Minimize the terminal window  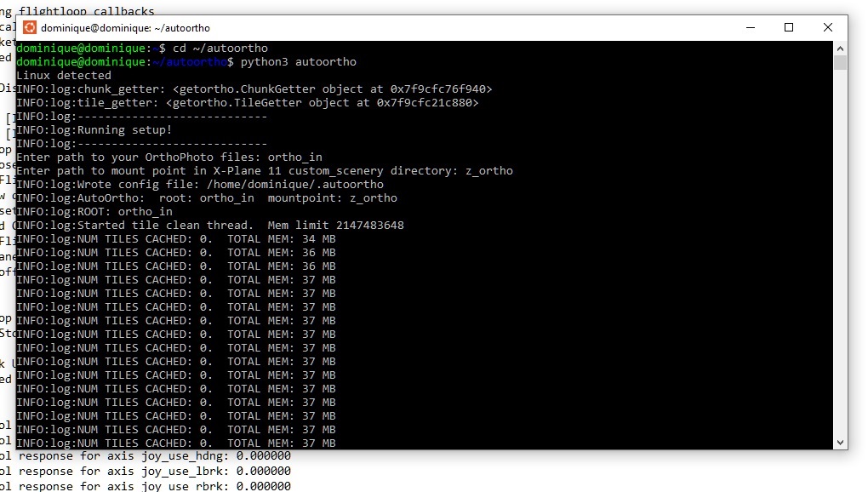tap(750, 27)
